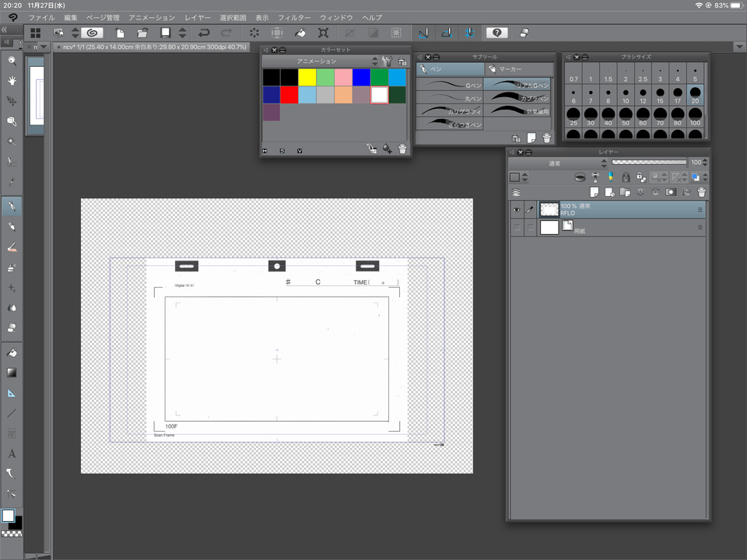Pick the red swatch in color set

[289, 95]
